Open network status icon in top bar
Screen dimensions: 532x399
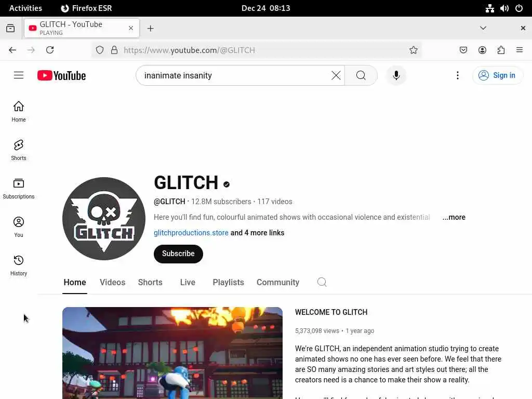coord(489,8)
